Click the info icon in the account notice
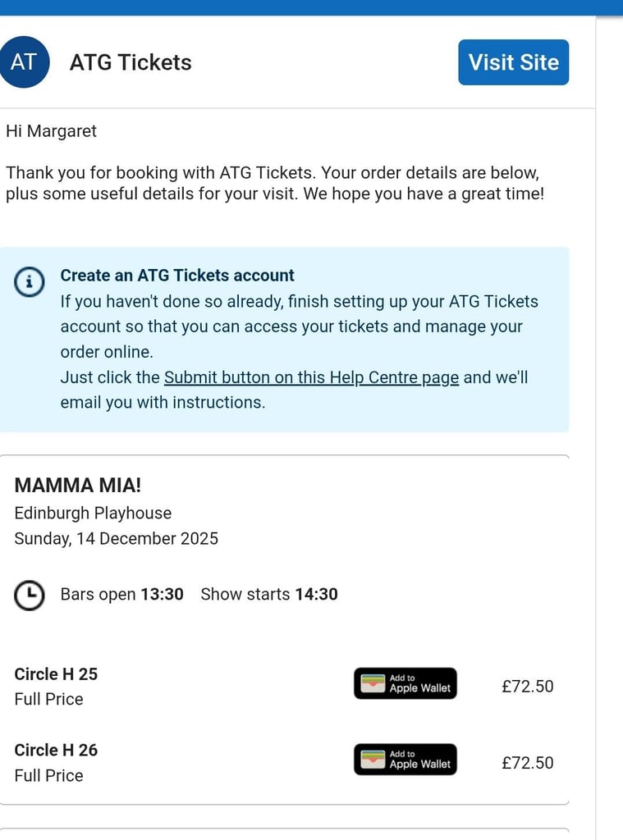 [30, 281]
